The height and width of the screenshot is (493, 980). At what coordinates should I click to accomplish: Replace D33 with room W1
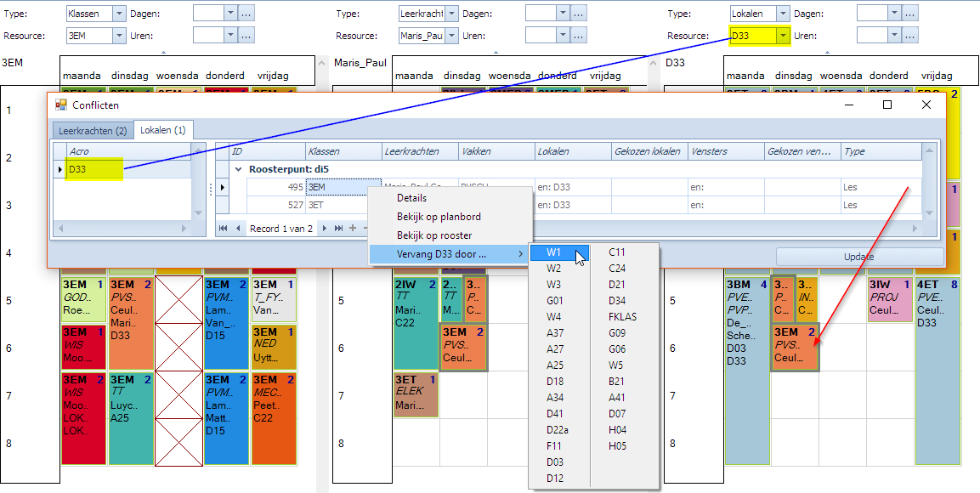559,252
